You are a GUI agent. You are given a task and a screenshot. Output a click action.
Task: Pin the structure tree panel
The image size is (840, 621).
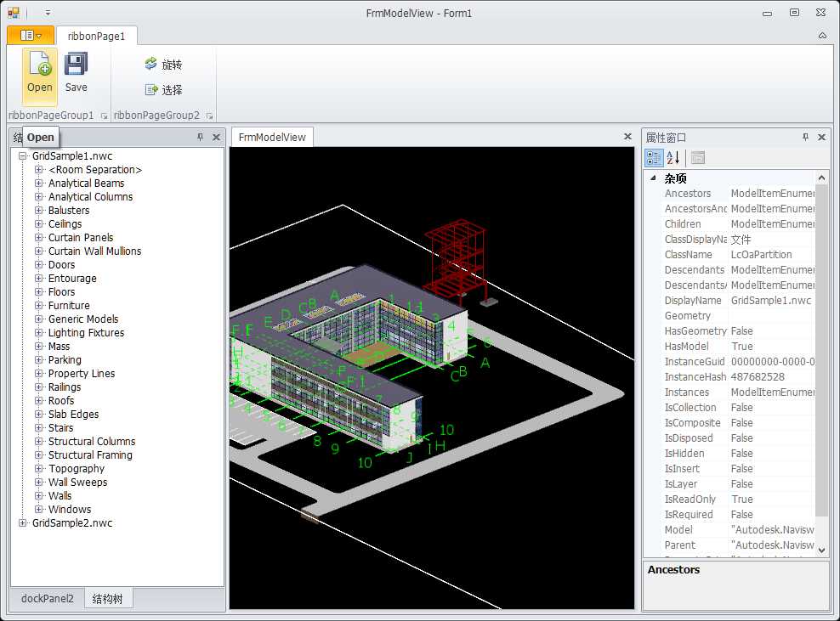pos(200,137)
